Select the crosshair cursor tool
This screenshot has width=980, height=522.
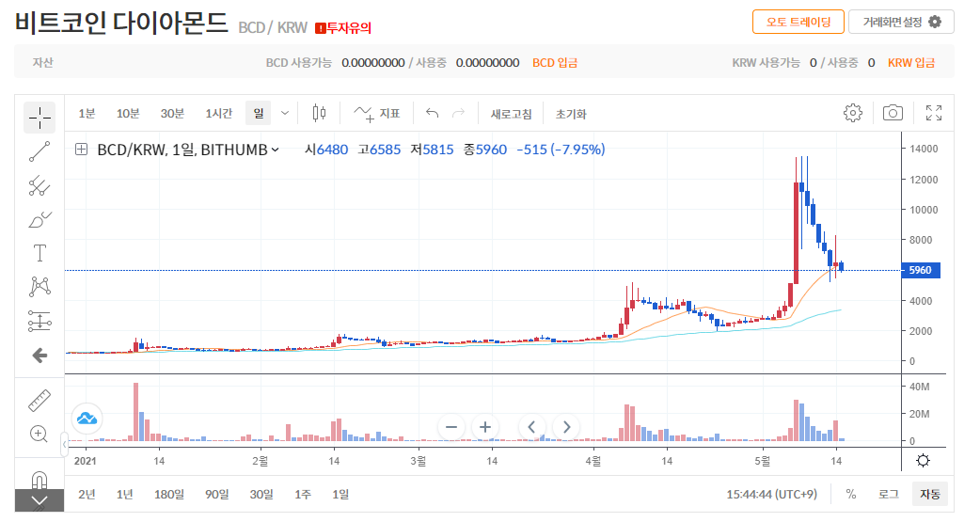pos(40,118)
